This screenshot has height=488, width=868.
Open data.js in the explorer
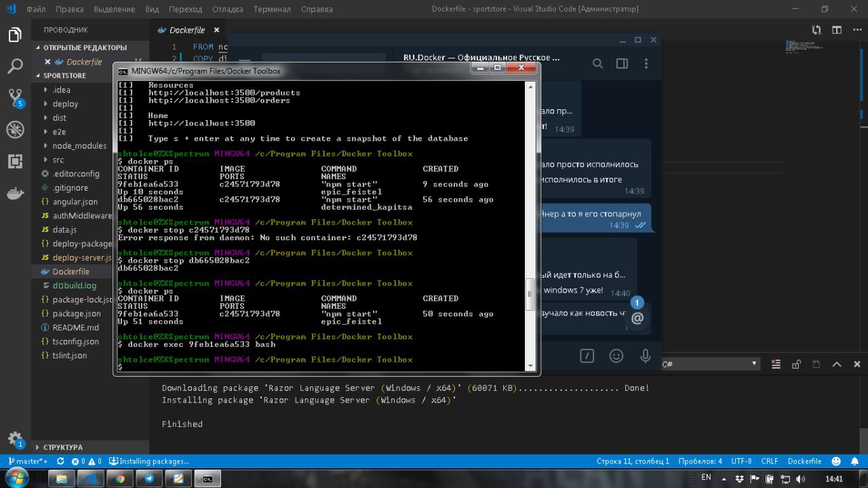(64, 229)
